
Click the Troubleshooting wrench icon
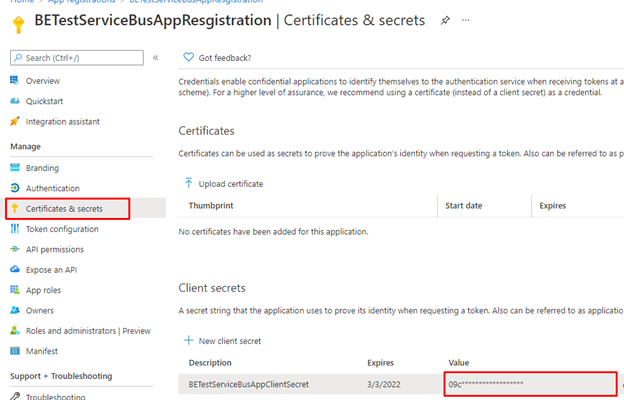[x=15, y=396]
